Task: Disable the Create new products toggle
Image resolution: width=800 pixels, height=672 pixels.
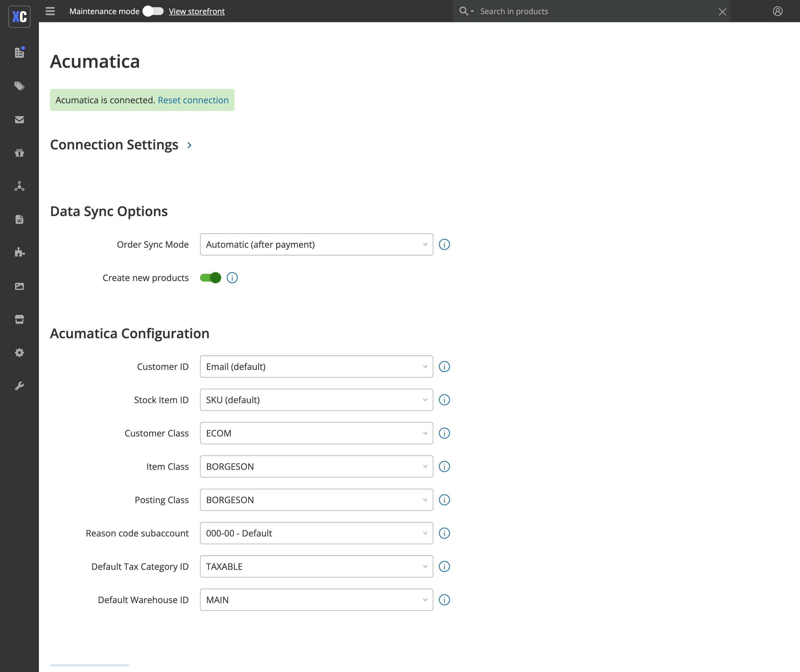Action: tap(210, 278)
